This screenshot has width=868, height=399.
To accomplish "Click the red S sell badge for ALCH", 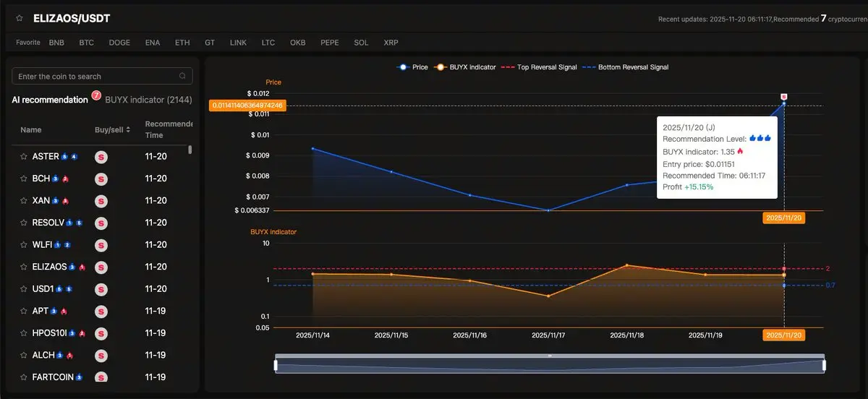I will [x=101, y=355].
